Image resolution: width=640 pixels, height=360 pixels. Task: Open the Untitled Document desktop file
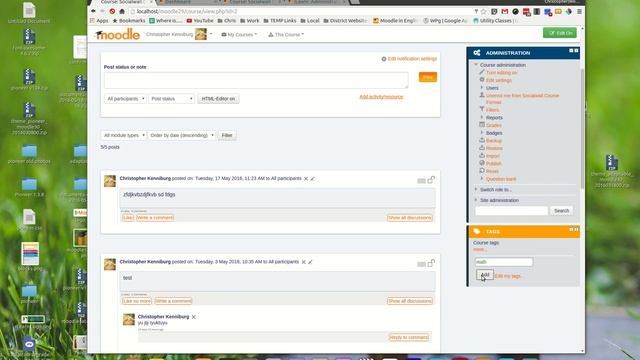(29, 13)
